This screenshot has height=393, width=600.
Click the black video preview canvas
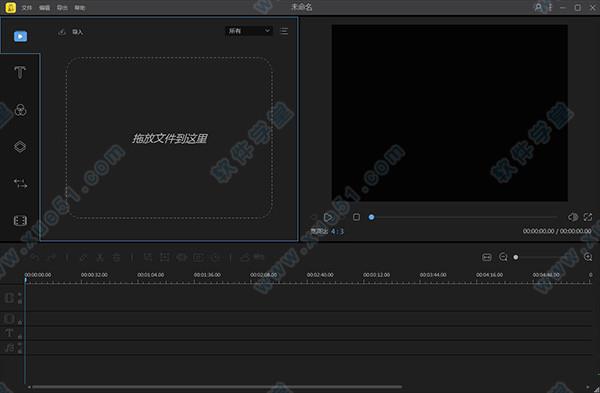[x=450, y=113]
